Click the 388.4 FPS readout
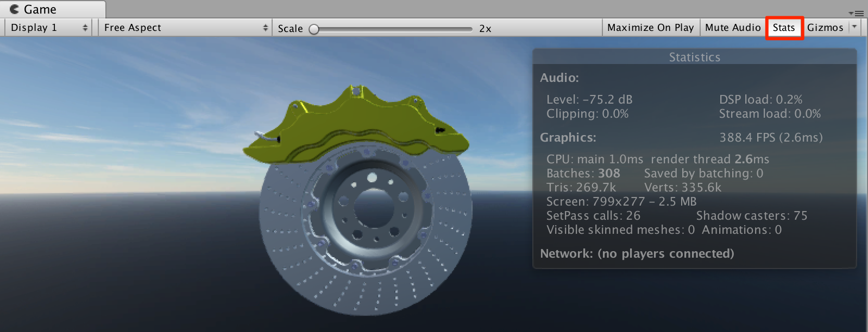The width and height of the screenshot is (868, 332). click(770, 137)
